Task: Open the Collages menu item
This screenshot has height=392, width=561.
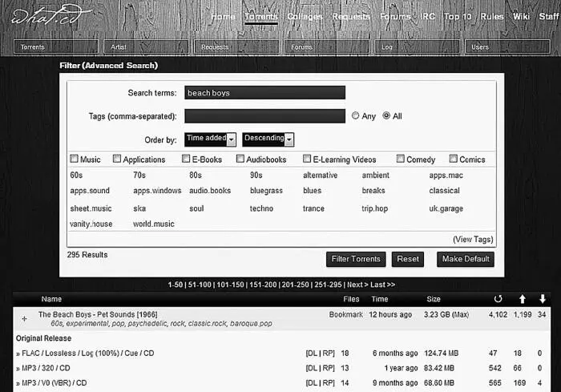Action: tap(305, 17)
